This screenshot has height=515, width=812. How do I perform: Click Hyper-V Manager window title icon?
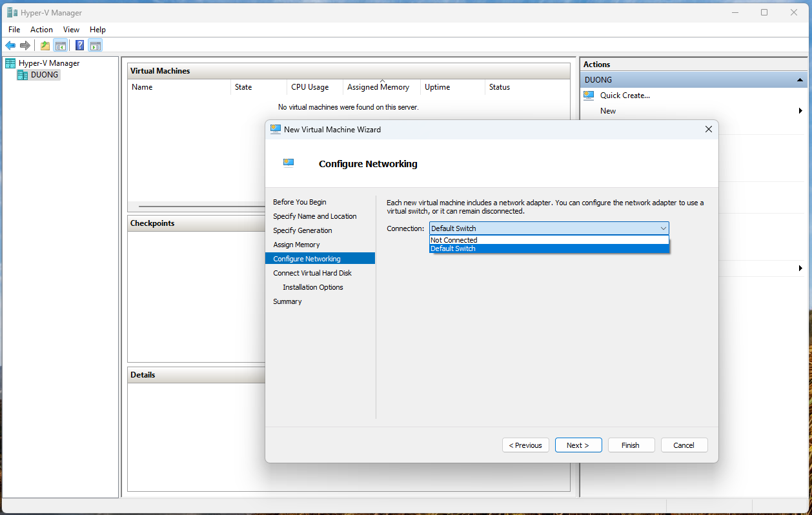coord(12,12)
